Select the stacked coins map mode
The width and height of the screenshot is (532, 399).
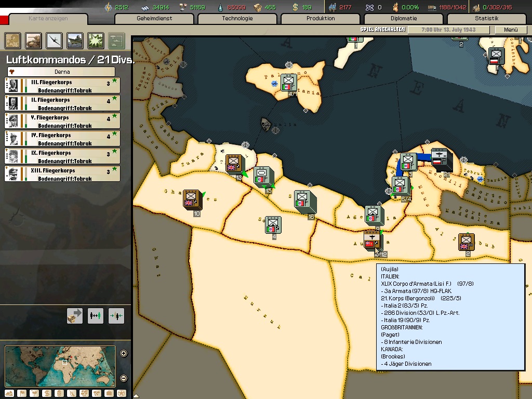pos(59,394)
